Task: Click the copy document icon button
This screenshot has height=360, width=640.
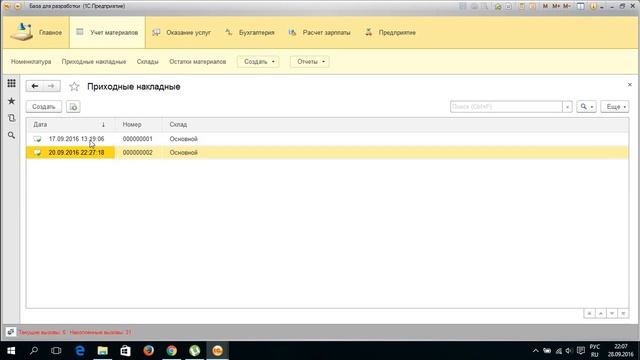Action: 73,107
